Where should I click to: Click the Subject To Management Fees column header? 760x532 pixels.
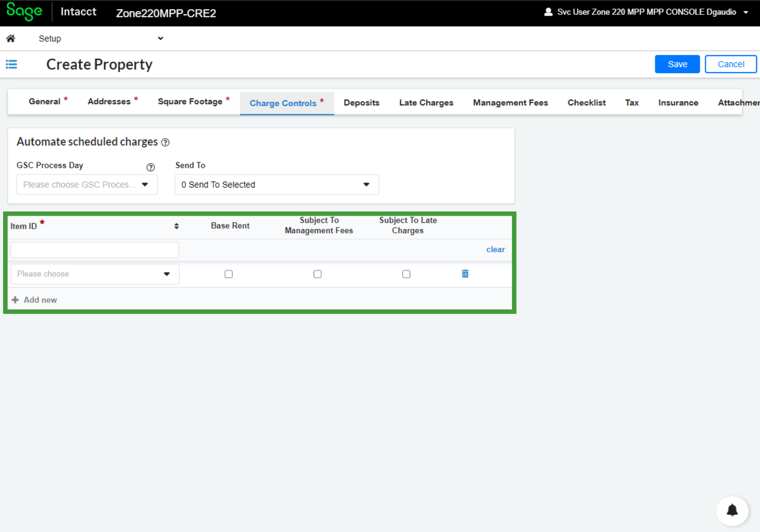[x=319, y=225]
